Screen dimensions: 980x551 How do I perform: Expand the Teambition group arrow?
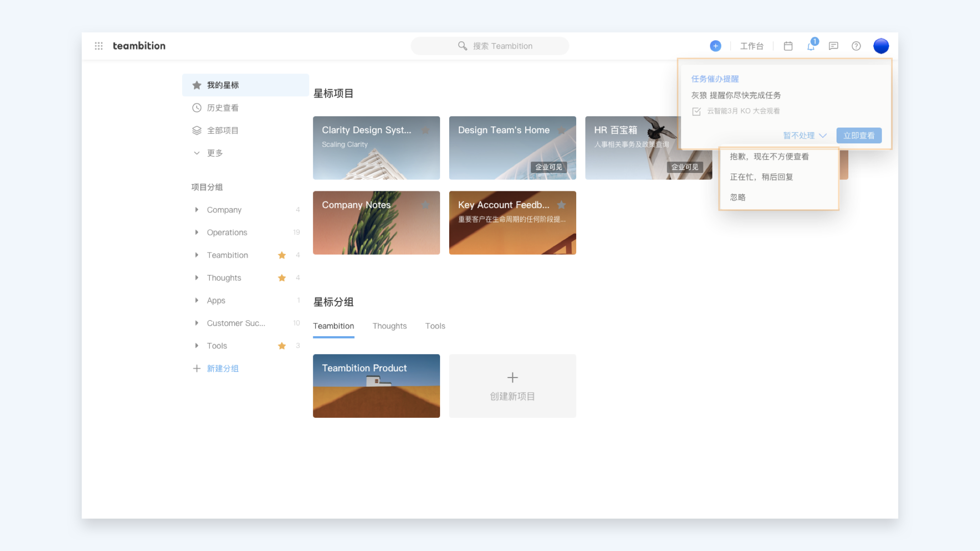[x=197, y=255]
